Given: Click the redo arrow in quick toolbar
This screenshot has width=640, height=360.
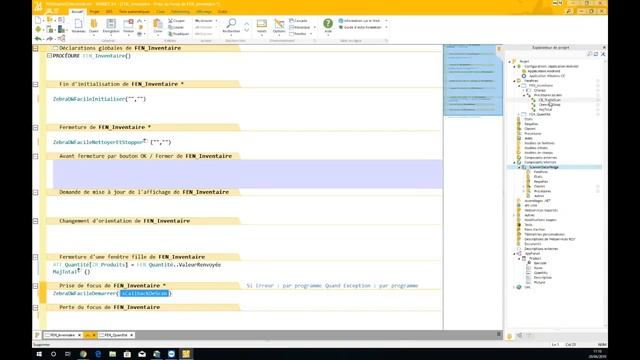Looking at the screenshot, I should click(x=49, y=39).
